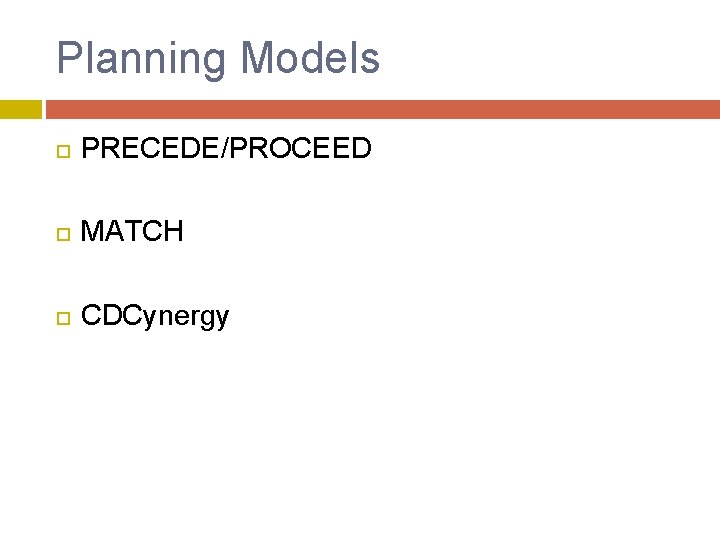Select the "Planning Models" slide title
The width and height of the screenshot is (720, 540).
[x=218, y=58]
